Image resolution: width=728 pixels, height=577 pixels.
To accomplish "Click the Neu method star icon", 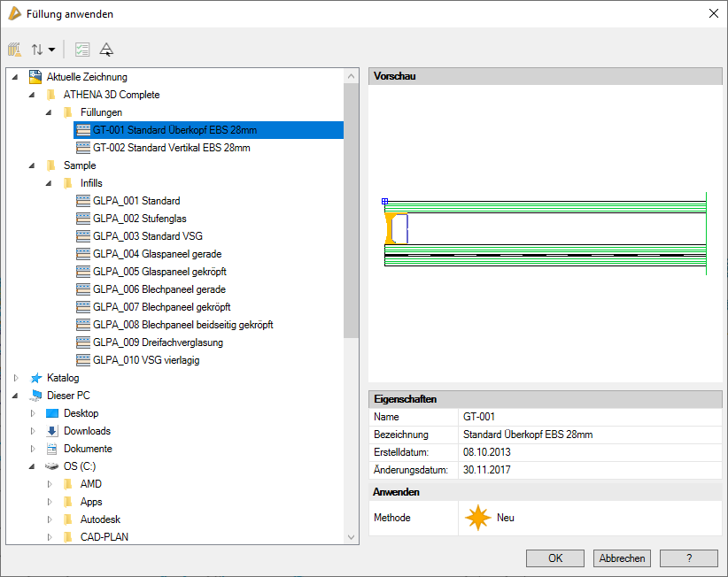I will (x=478, y=518).
